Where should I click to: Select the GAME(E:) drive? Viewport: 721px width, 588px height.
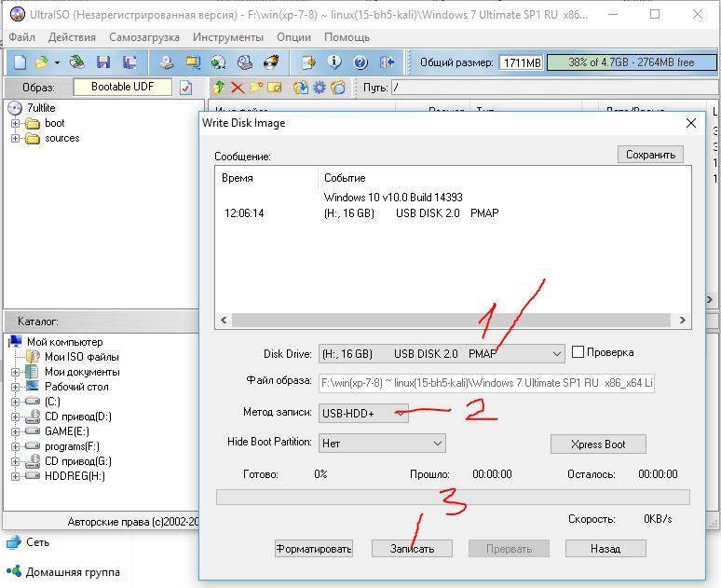pos(67,431)
